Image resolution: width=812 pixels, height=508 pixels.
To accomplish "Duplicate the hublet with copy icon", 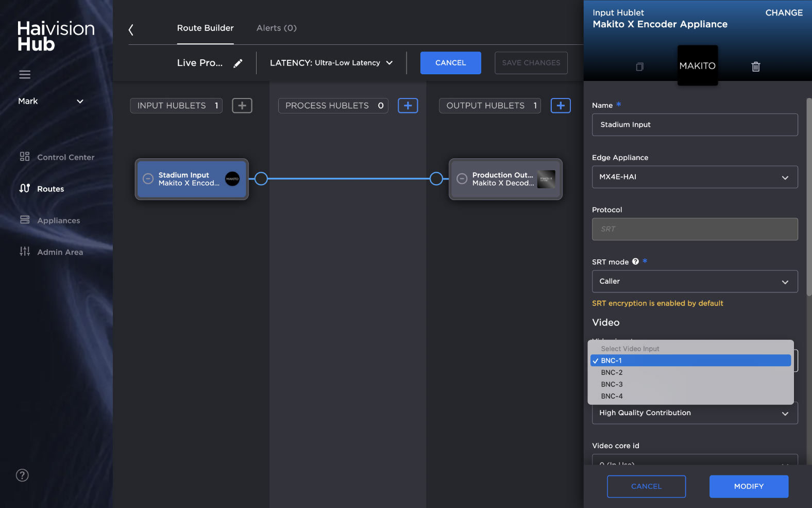I will [x=639, y=67].
